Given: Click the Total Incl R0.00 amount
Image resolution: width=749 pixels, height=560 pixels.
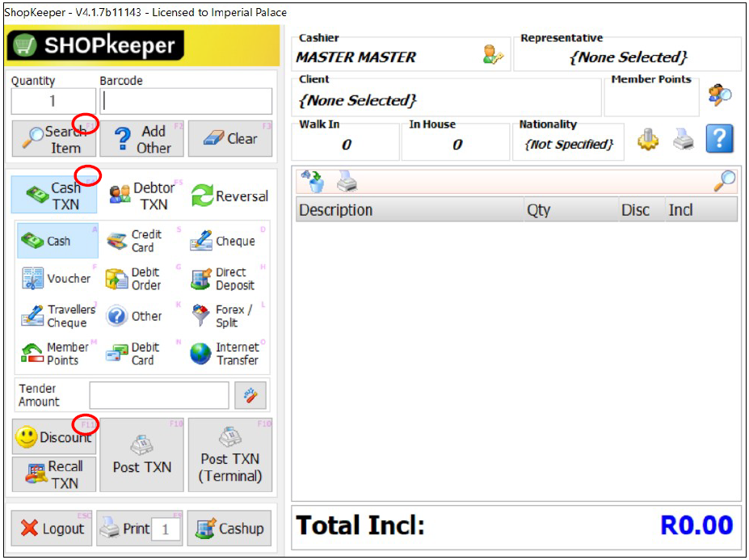Looking at the screenshot, I should coord(696,525).
